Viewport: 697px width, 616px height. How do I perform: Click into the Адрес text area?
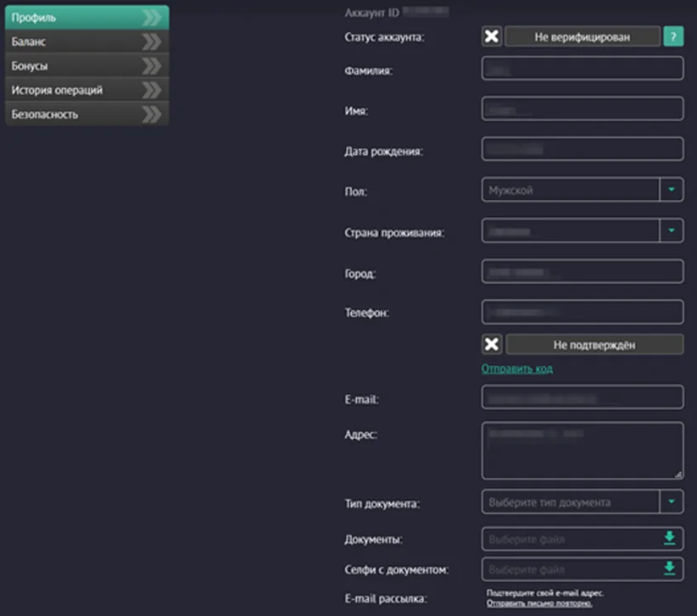(582, 451)
